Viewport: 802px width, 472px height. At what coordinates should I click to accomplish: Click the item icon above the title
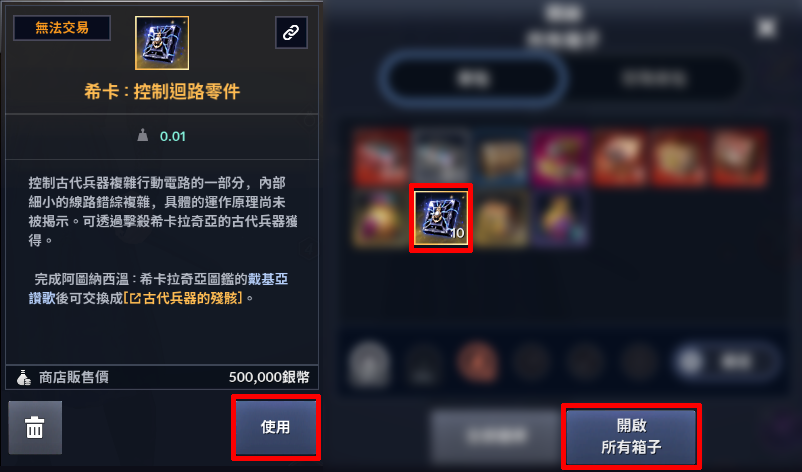pos(162,43)
